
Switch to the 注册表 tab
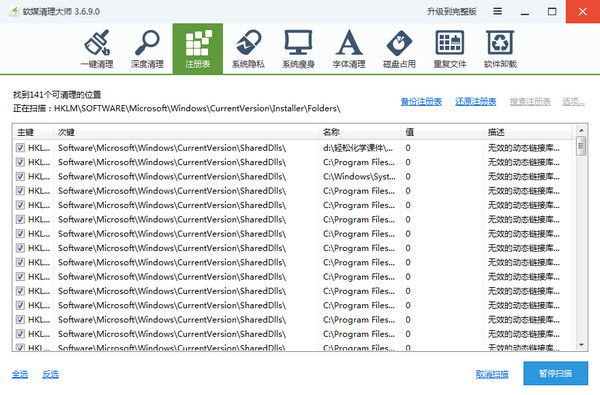(x=198, y=49)
